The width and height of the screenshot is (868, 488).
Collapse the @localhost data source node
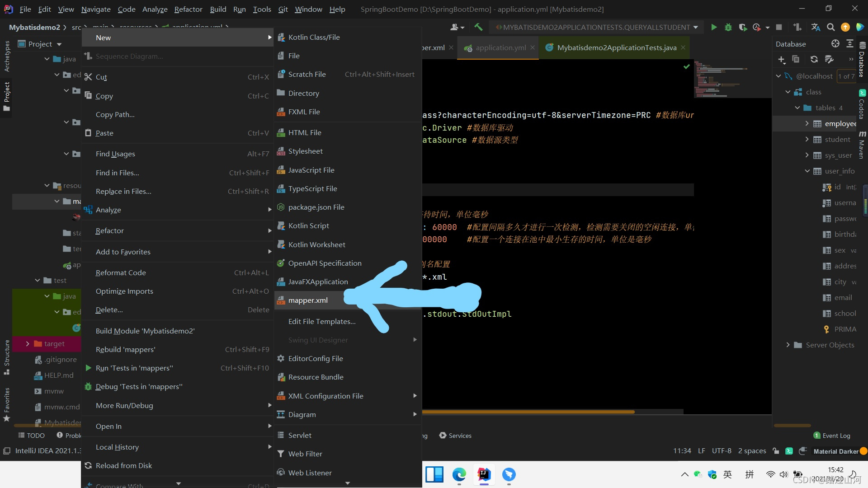[x=778, y=76]
